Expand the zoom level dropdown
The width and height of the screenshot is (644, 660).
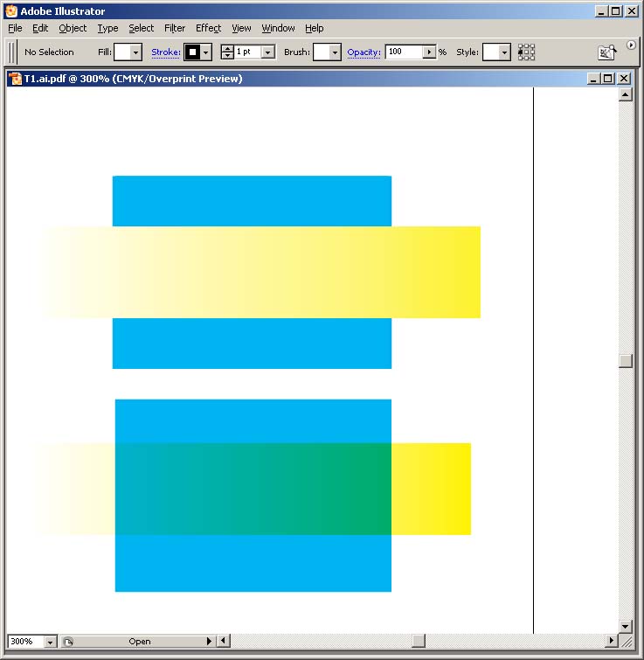coord(50,642)
